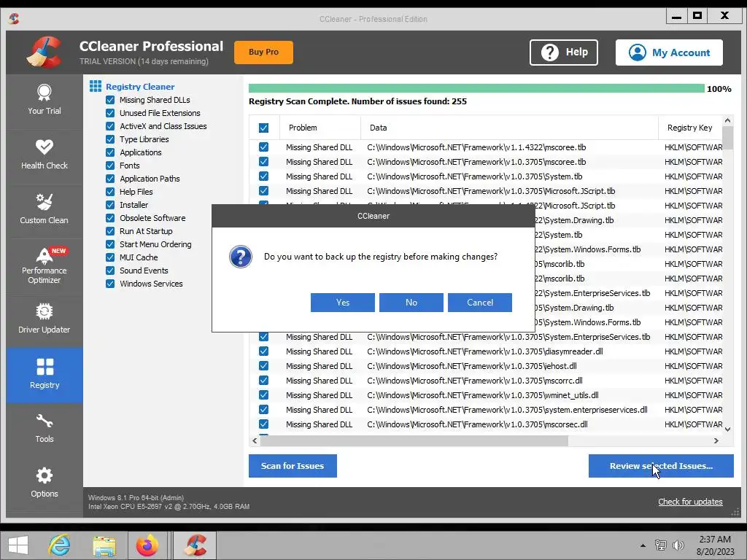Open File Explorer from taskbar
Image resolution: width=747 pixels, height=560 pixels.
coord(104,545)
